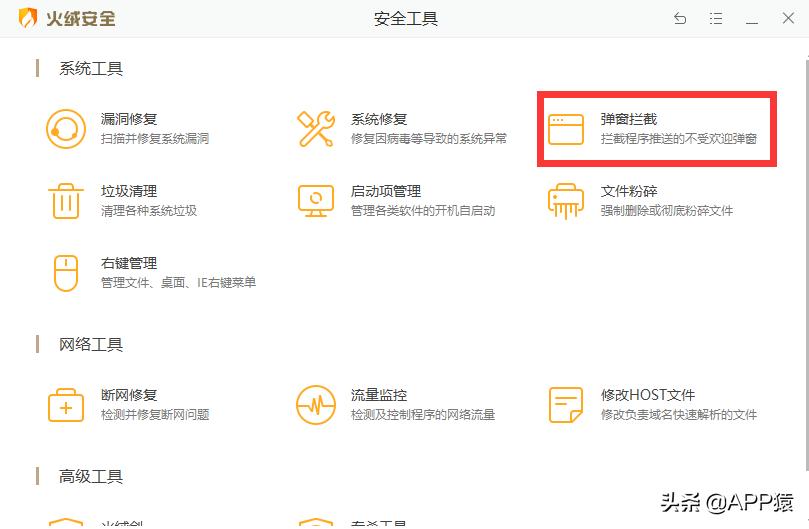809x529 pixels.
Task: Open the 流量监控 pulse monitor icon
Action: click(x=316, y=405)
